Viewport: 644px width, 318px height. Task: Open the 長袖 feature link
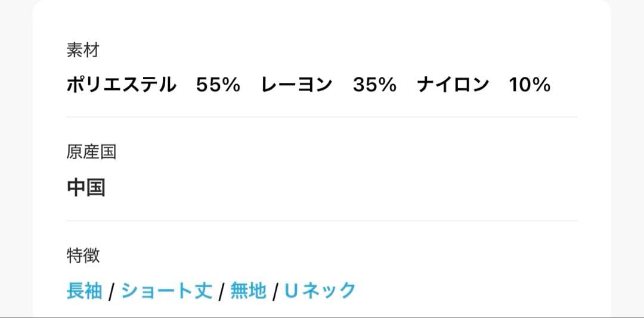point(84,291)
